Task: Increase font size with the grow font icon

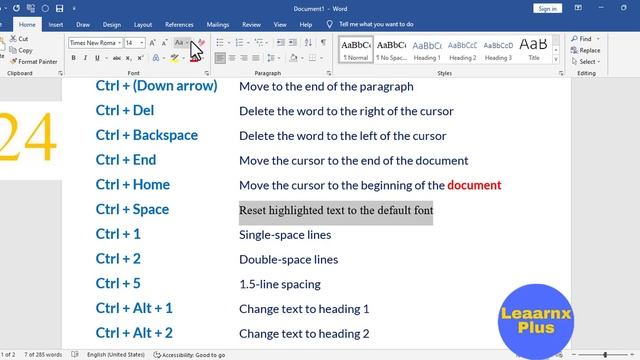Action: (152, 43)
